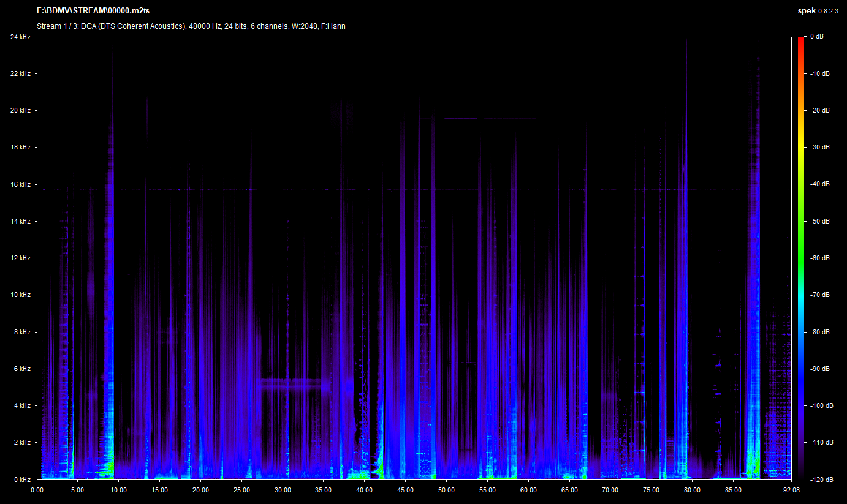Image resolution: width=847 pixels, height=504 pixels.
Task: Click the 80:00 time axis label
Action: click(x=693, y=490)
